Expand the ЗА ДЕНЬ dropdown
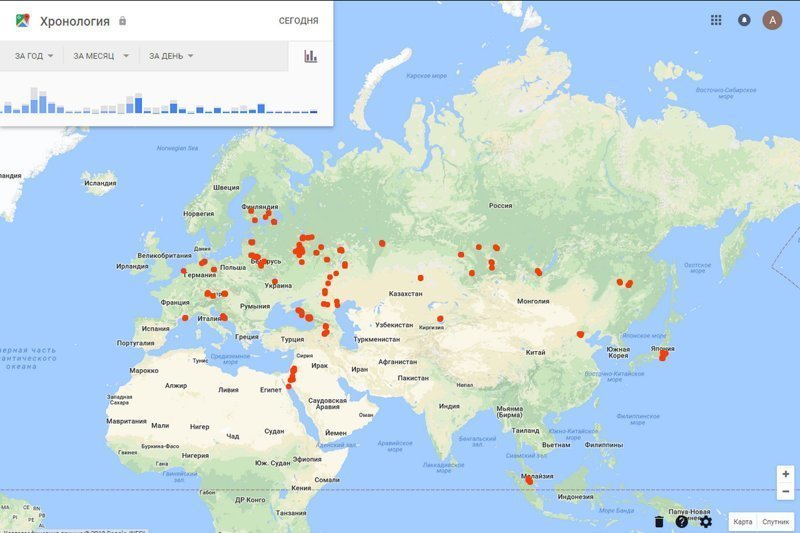Image resolution: width=800 pixels, height=533 pixels. pyautogui.click(x=171, y=56)
